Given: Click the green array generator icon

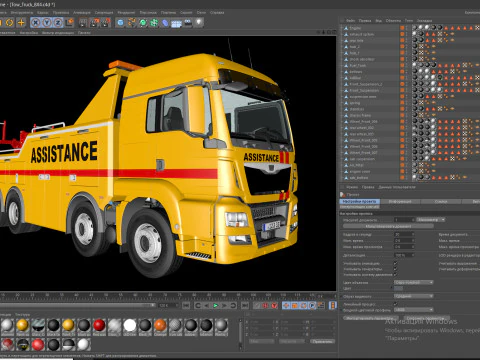Looking at the screenshot, I should point(154,22).
